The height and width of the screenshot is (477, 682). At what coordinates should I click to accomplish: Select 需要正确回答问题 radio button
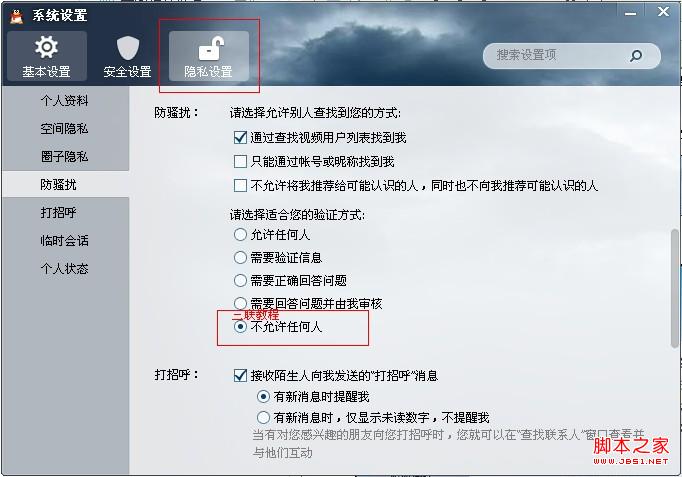(x=240, y=280)
